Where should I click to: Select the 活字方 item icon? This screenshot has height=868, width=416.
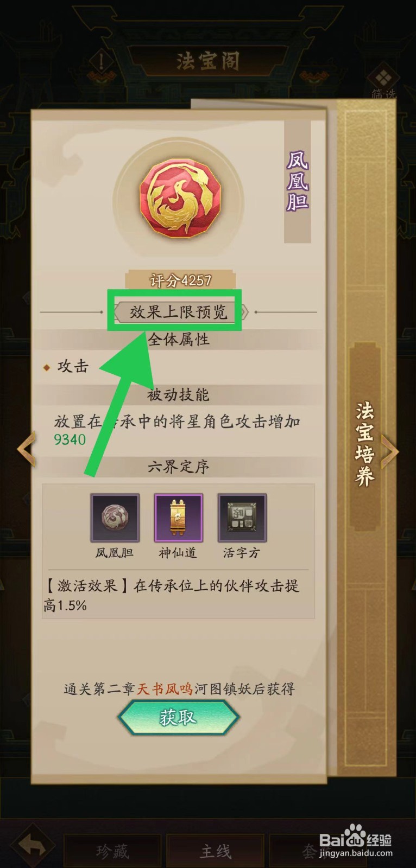[x=242, y=518]
